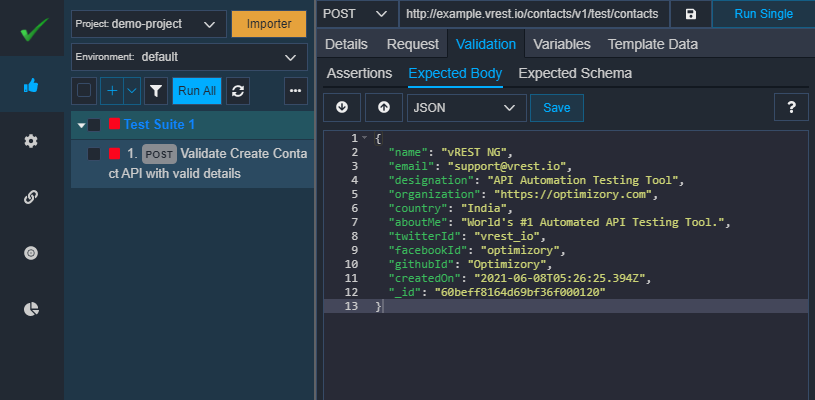
Task: Click the orange Importer button
Action: pos(269,24)
